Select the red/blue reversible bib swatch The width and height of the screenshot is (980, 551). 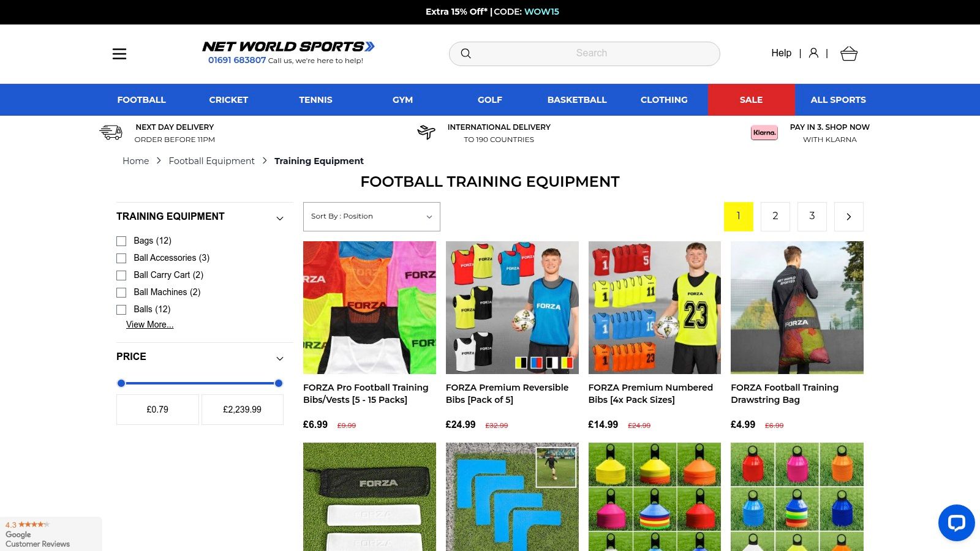click(536, 362)
